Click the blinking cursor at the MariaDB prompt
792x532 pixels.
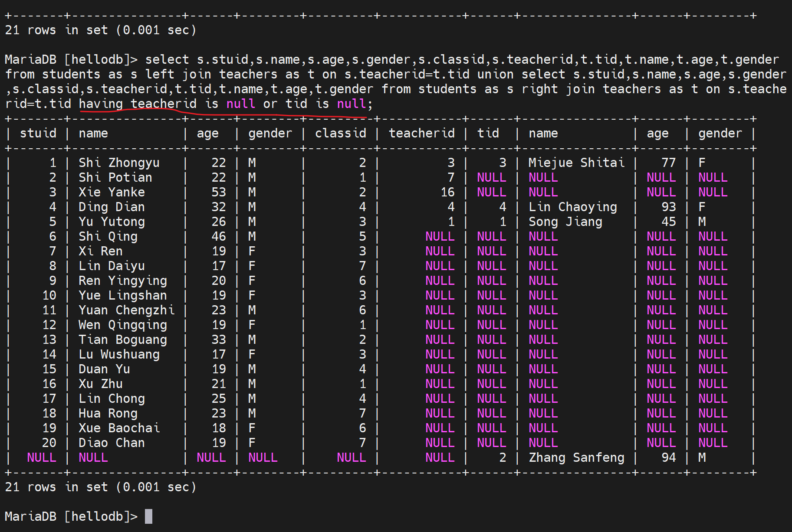coord(148,516)
